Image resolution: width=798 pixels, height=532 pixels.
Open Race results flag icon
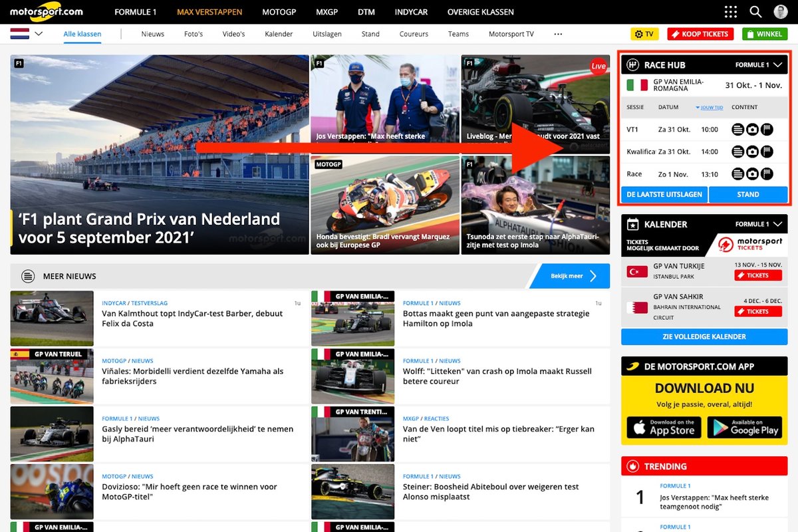pyautogui.click(x=767, y=174)
